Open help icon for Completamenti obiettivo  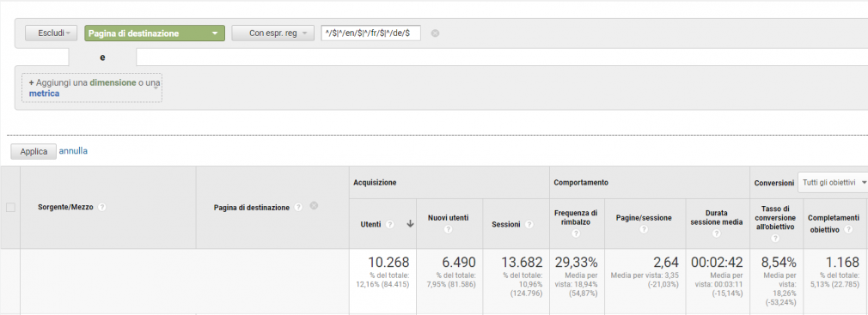[848, 229]
